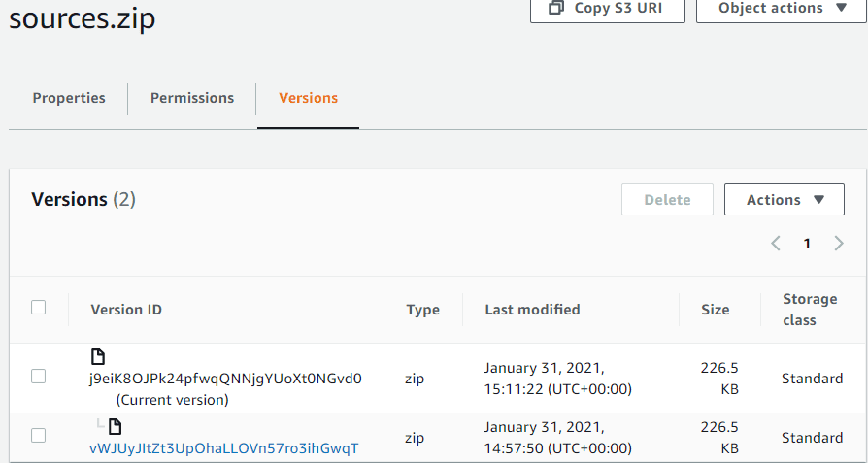The height and width of the screenshot is (463, 868).
Task: Switch to the Properties tab
Action: pyautogui.click(x=69, y=98)
